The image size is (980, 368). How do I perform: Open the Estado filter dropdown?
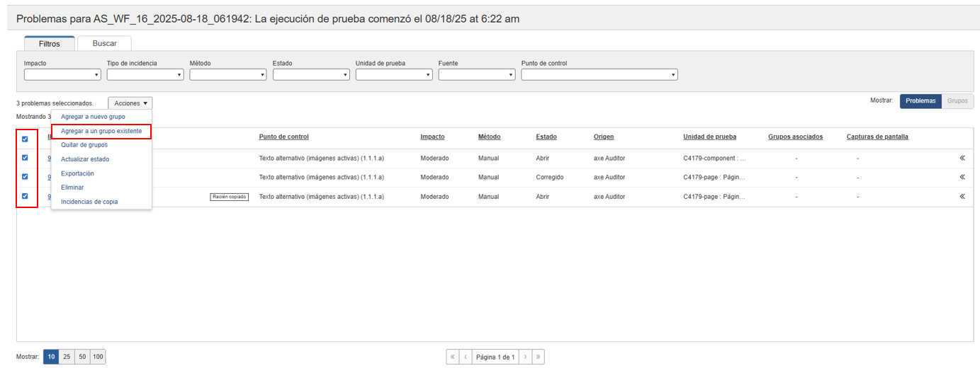311,74
